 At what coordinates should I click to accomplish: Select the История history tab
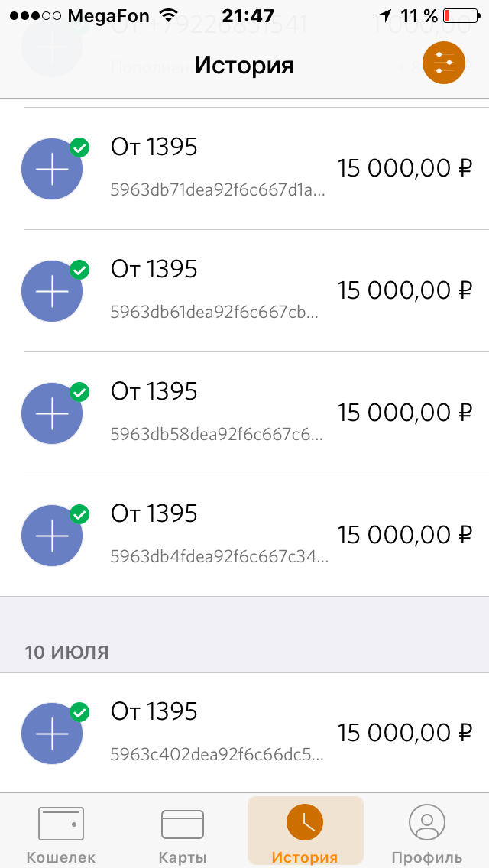tap(305, 831)
